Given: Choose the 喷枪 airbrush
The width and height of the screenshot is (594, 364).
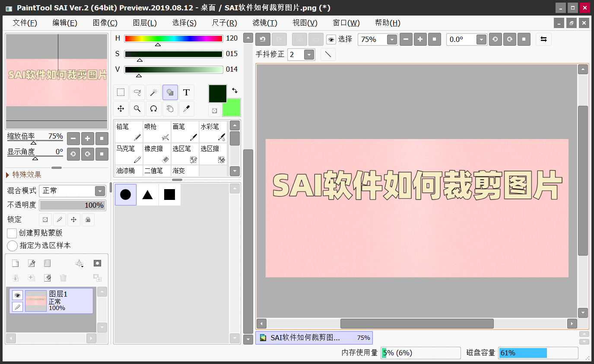Looking at the screenshot, I should pos(157,132).
